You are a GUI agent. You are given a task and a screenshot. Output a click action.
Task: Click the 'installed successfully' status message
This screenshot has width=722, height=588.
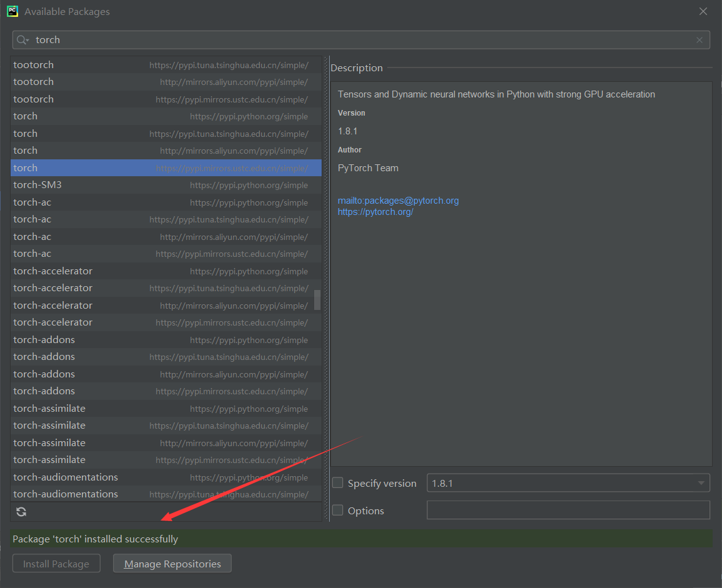click(x=95, y=539)
